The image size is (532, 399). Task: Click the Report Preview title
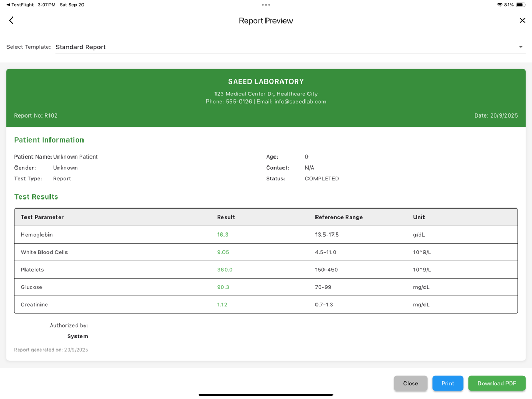click(266, 21)
